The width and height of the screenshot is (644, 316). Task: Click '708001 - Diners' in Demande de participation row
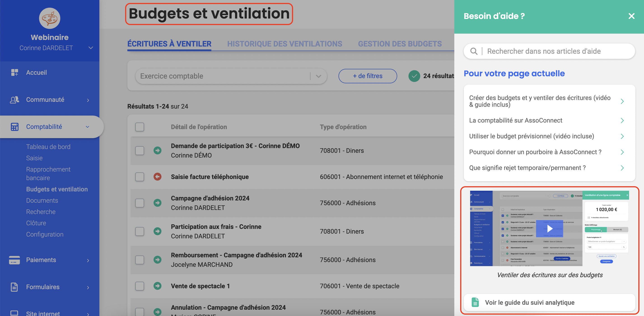[x=342, y=151]
